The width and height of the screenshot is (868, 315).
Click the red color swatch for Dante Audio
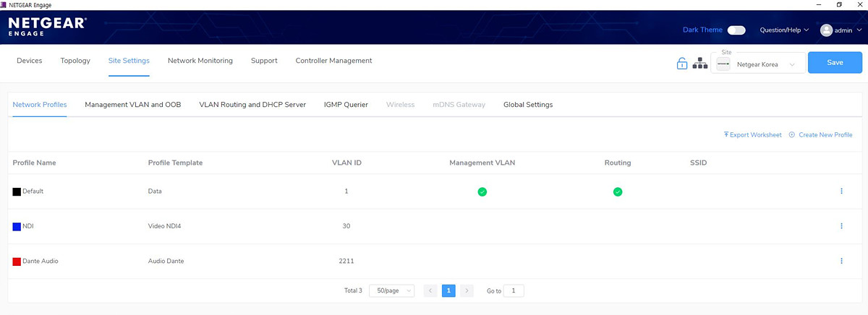pos(17,261)
